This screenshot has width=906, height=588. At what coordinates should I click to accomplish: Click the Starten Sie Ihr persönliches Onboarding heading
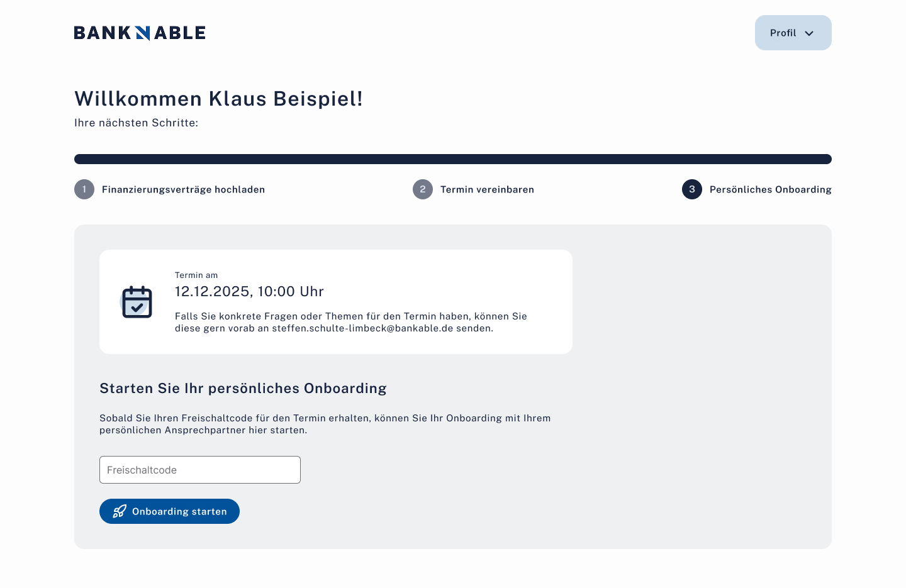pos(243,388)
